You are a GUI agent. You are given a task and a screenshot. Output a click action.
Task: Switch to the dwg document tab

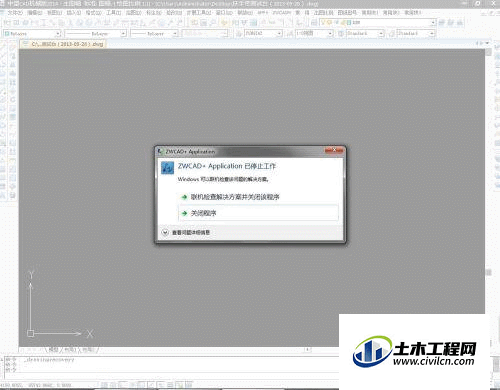click(63, 44)
